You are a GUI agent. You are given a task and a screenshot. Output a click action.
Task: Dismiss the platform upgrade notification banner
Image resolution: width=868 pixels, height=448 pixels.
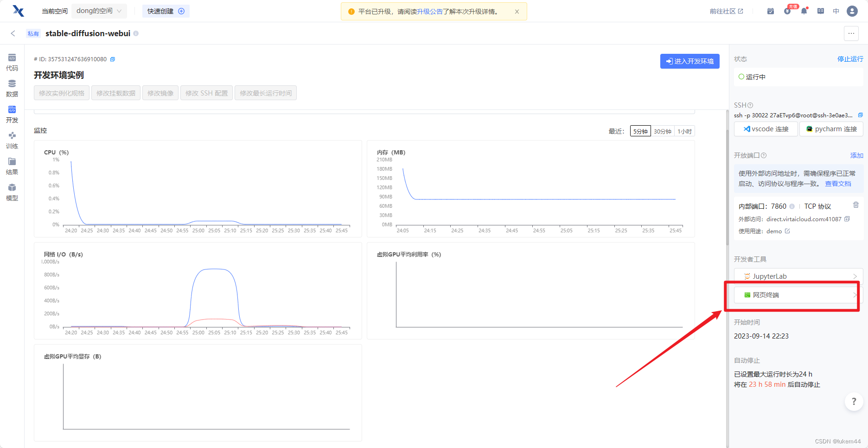tap(517, 12)
